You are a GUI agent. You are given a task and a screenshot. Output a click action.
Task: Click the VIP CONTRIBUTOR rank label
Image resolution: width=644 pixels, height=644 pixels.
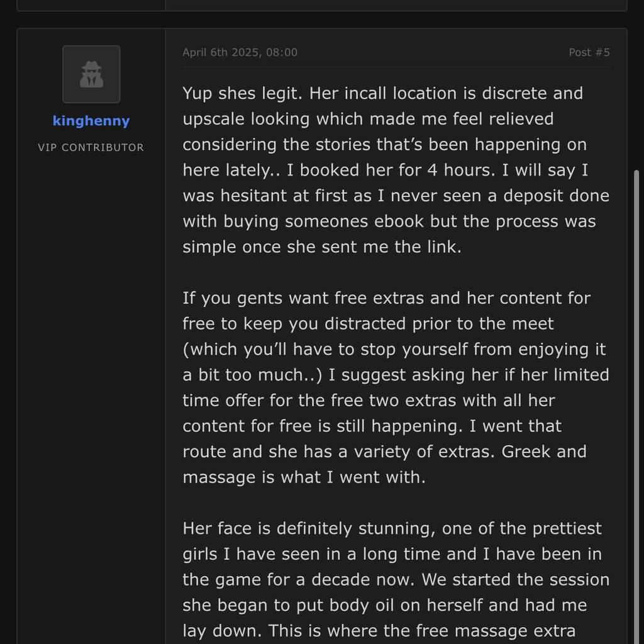[91, 147]
